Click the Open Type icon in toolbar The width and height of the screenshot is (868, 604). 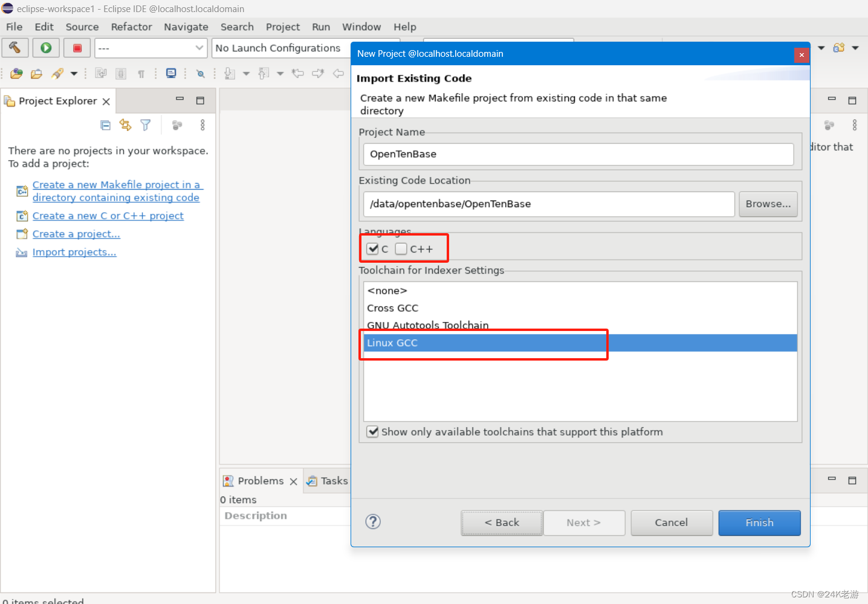(x=17, y=74)
